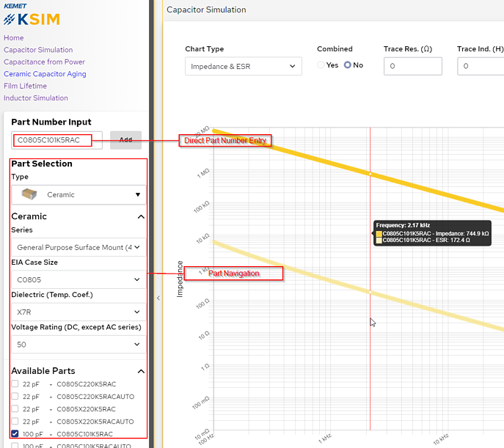
Task: Uncheck the C0805C101K5RAC part checkbox
Action: point(15,434)
